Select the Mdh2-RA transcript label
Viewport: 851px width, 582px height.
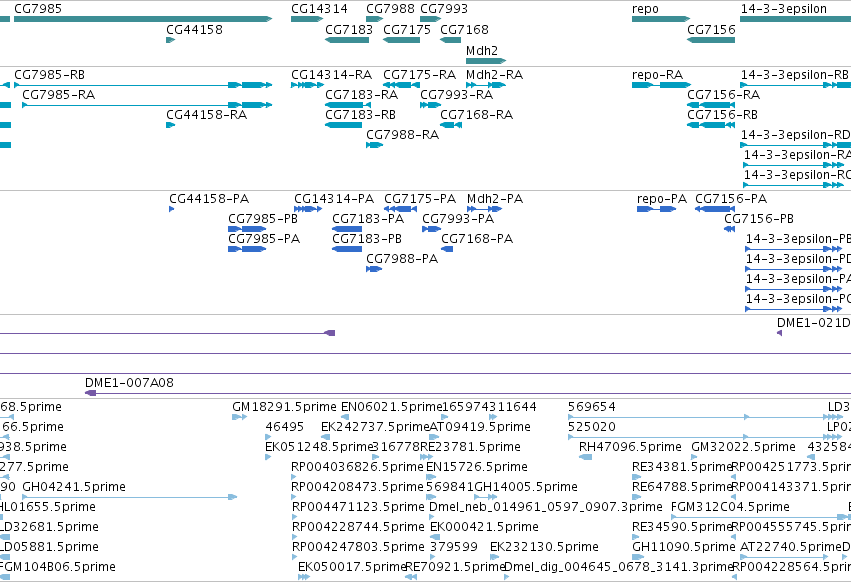pos(494,75)
